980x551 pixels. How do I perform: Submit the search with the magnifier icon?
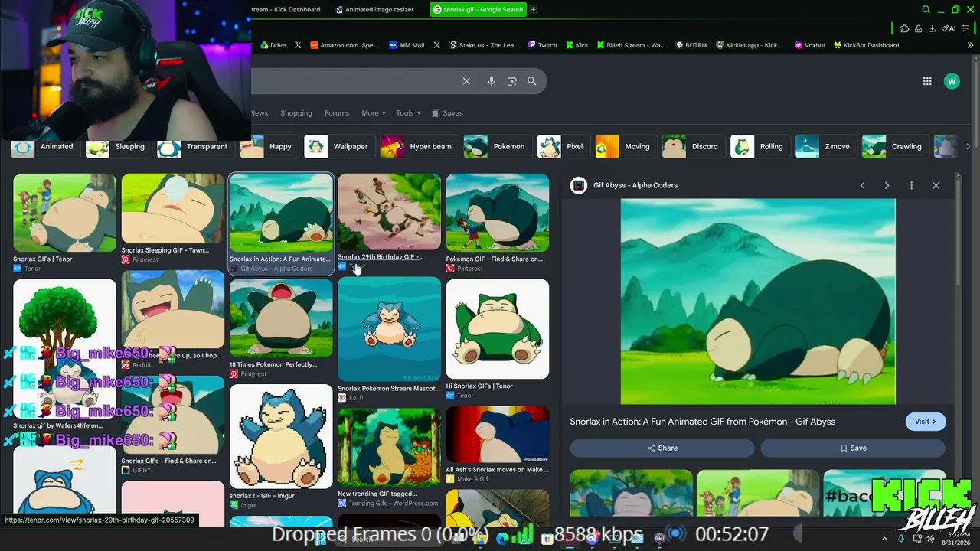point(532,81)
